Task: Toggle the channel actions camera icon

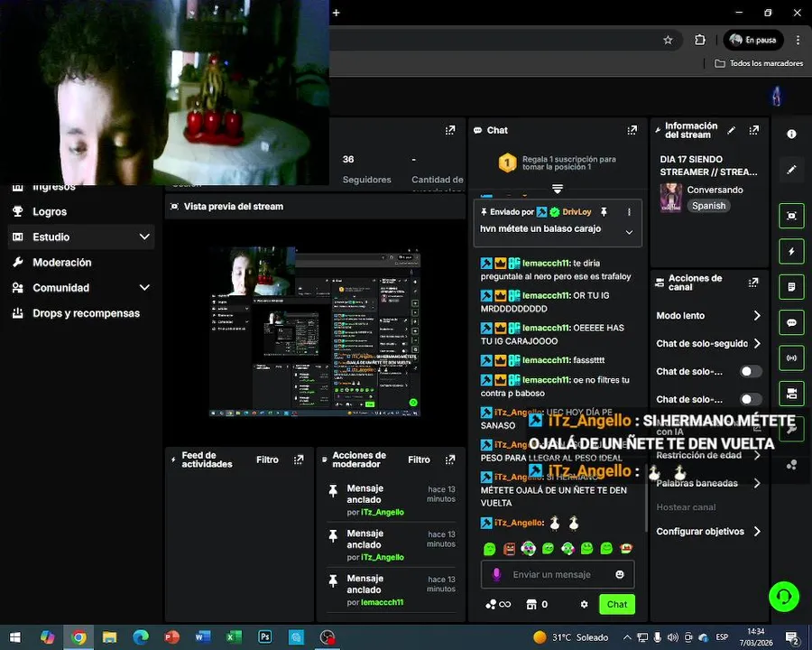Action: click(x=791, y=394)
